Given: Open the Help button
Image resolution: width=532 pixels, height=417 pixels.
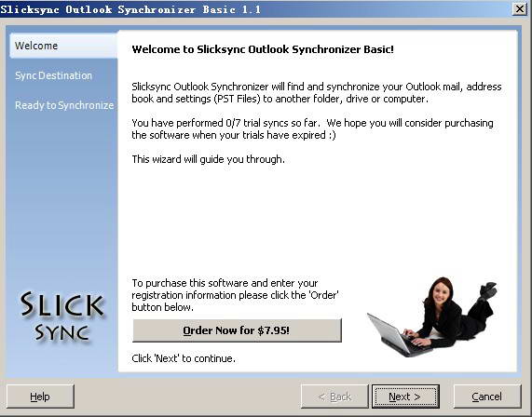Looking at the screenshot, I should (x=40, y=397).
